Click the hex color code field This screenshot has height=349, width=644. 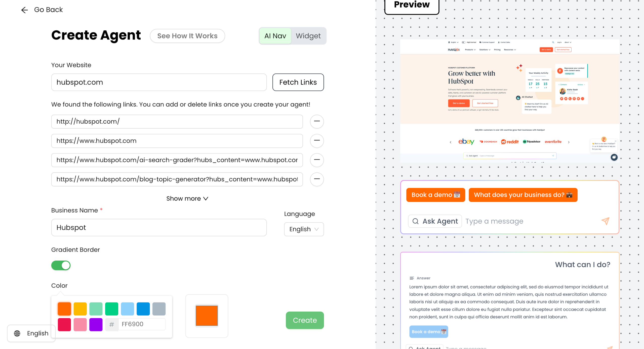pyautogui.click(x=142, y=324)
